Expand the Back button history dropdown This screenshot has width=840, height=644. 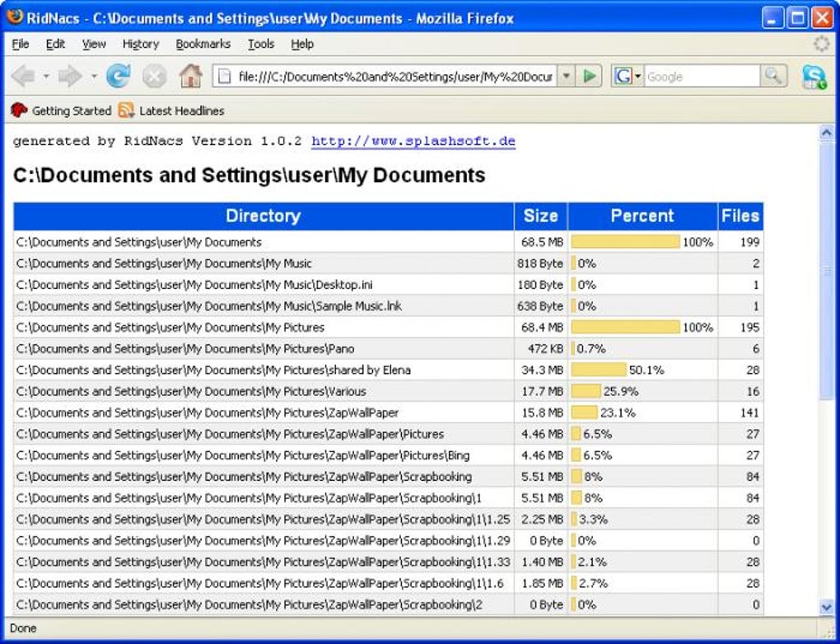coord(46,77)
